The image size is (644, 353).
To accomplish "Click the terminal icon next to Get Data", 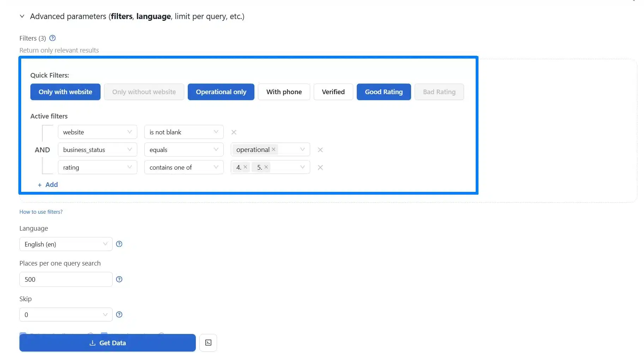I will tap(208, 343).
